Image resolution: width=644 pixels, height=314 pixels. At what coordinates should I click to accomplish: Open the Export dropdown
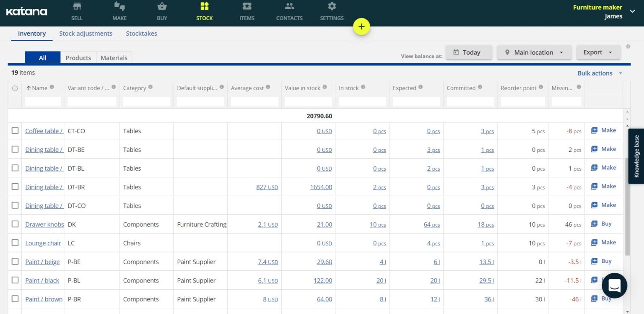click(598, 52)
